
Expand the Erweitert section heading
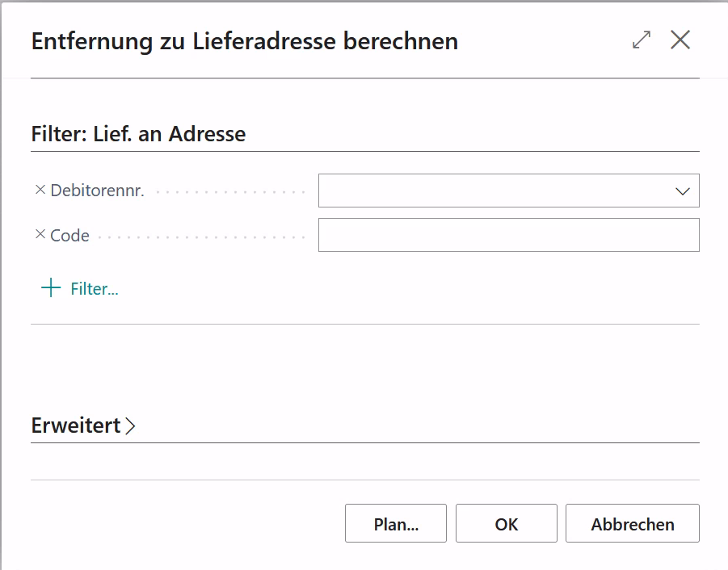76,425
